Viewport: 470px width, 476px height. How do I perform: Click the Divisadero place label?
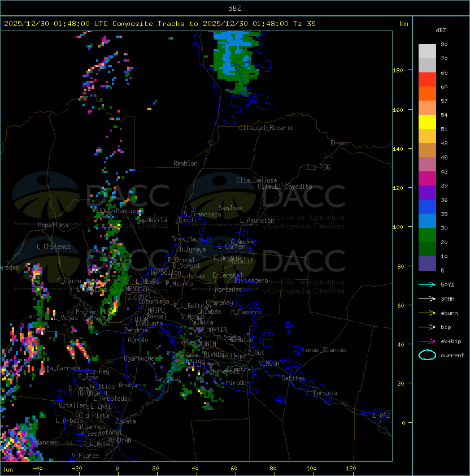(251, 280)
